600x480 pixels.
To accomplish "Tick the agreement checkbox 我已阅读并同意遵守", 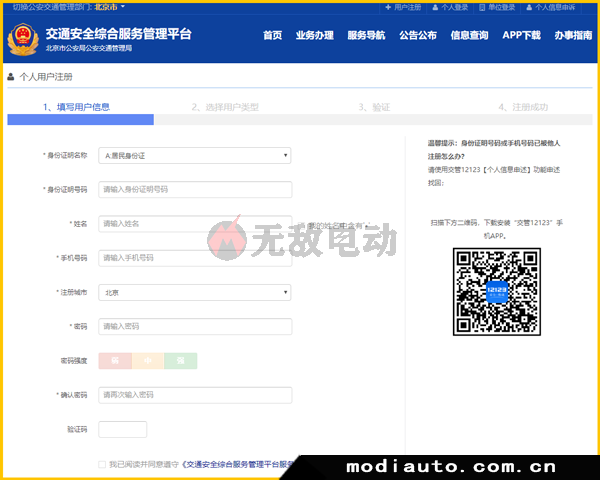I will pos(101,464).
